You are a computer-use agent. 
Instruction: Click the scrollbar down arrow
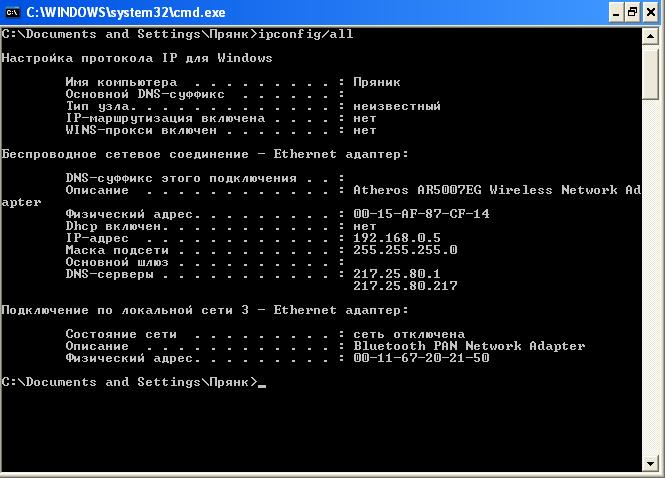pos(653,466)
